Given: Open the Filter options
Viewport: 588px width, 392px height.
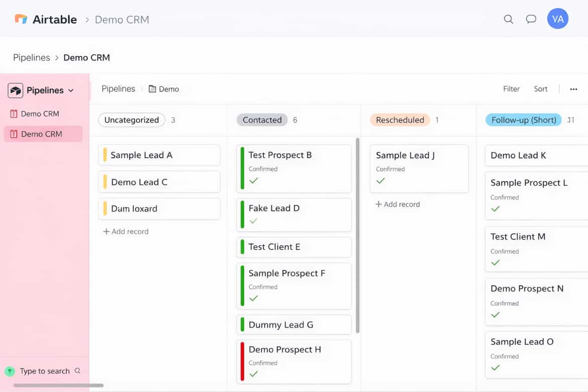Looking at the screenshot, I should [x=511, y=89].
